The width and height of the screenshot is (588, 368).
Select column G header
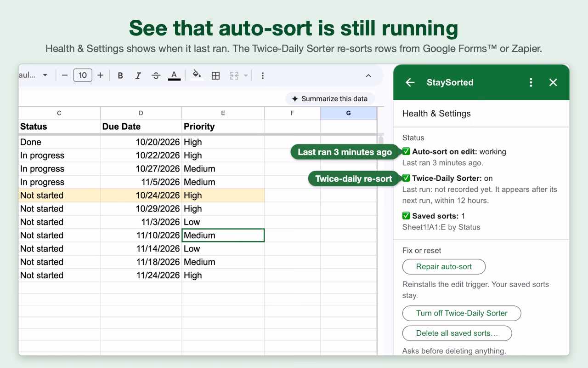click(349, 113)
